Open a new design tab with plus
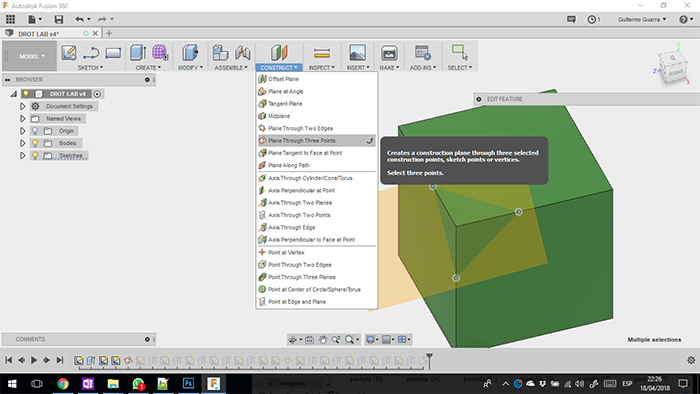Viewport: 700px width, 394px height. click(109, 33)
